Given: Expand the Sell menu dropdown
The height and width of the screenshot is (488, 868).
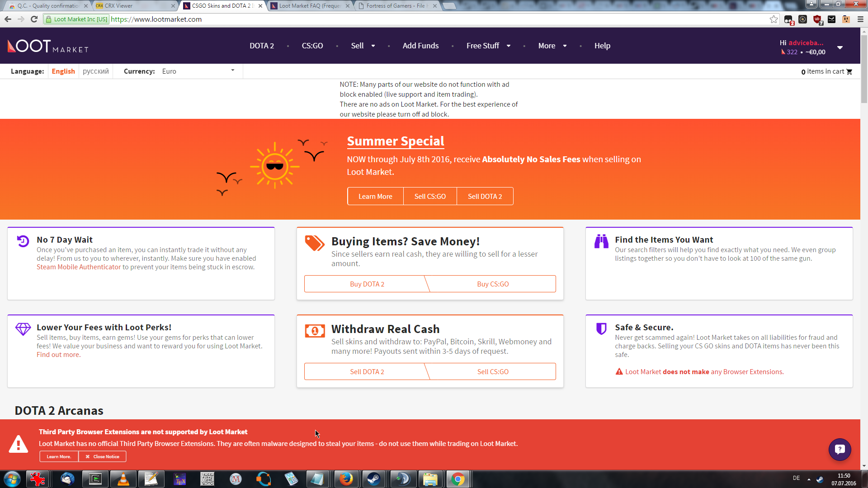Looking at the screenshot, I should tap(363, 46).
